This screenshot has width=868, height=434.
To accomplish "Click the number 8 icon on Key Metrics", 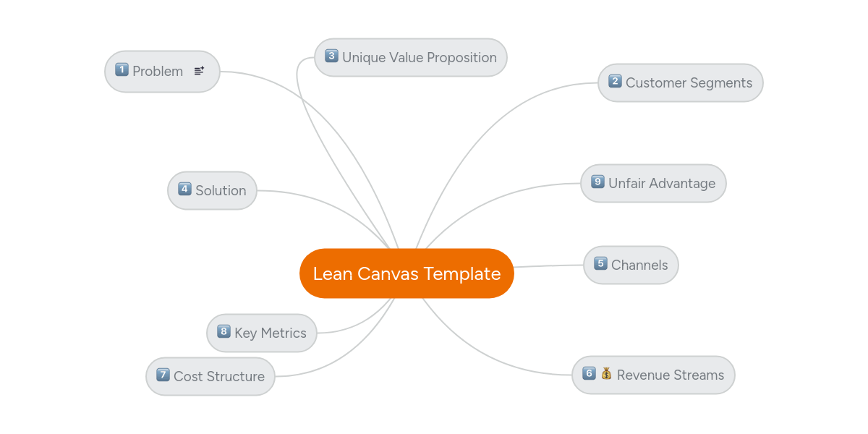I will pos(224,331).
